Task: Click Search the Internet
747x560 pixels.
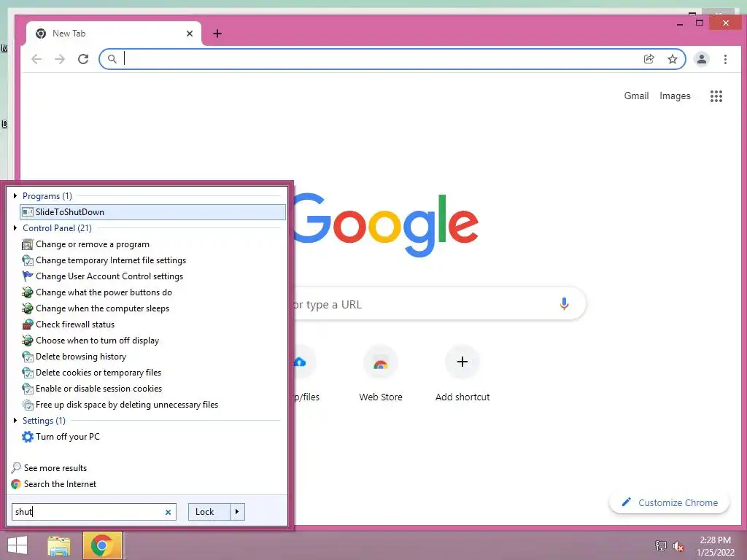Action: [54, 484]
